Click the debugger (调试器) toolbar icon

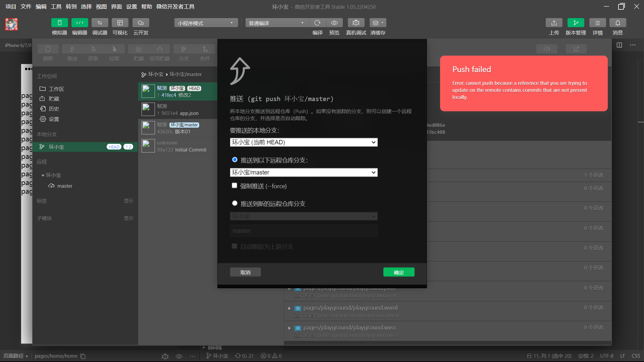(100, 23)
